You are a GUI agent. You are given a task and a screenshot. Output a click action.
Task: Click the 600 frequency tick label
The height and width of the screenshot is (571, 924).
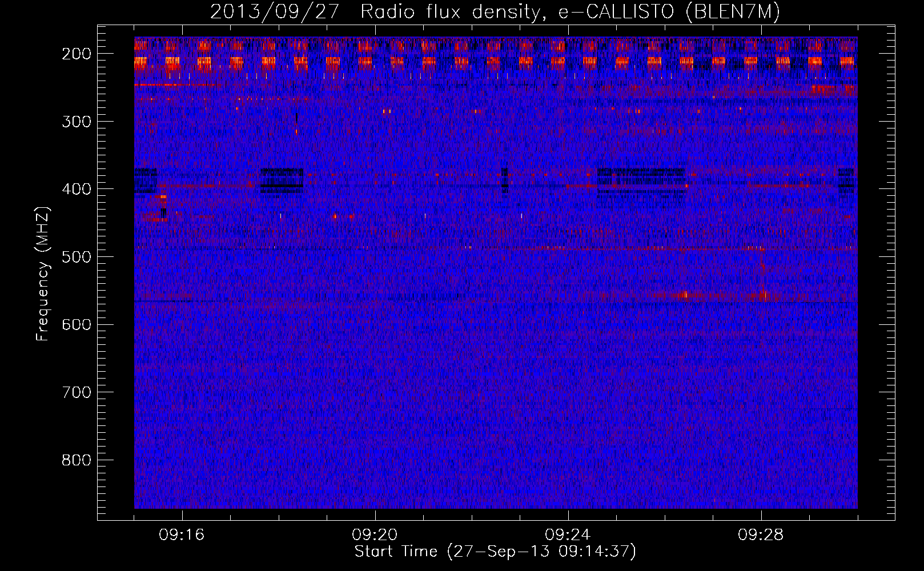(77, 324)
